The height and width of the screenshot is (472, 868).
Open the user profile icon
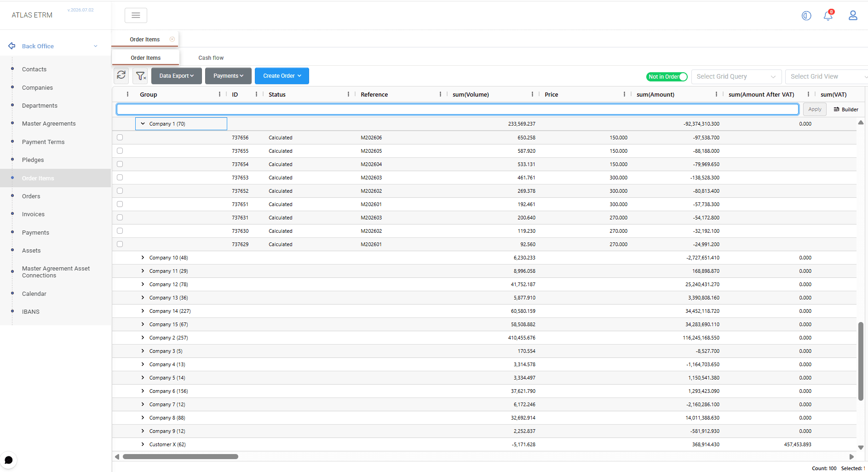click(x=853, y=15)
